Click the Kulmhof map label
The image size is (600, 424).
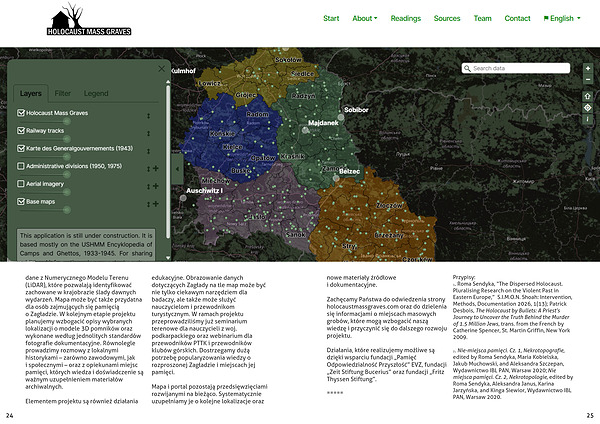183,71
